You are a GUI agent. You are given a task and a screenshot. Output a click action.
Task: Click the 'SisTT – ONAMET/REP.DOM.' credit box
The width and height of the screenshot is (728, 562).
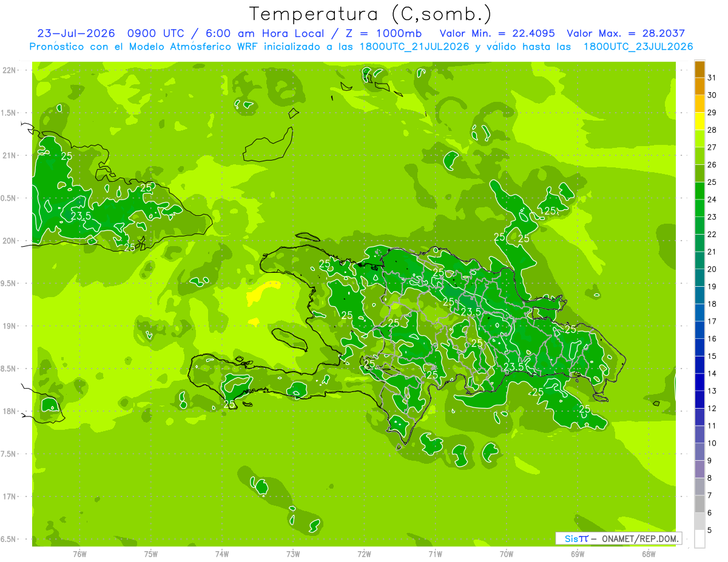click(x=619, y=538)
